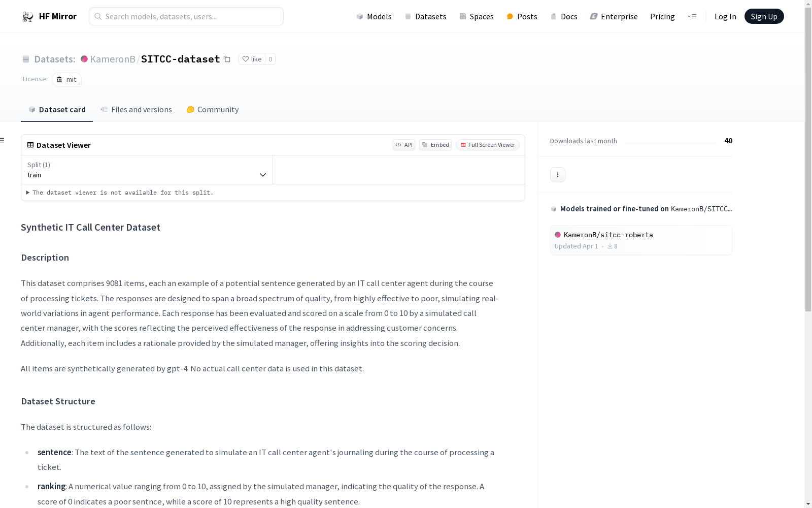Open the KameronB/sitcc-roberta model card
812x508 pixels.
(x=641, y=240)
